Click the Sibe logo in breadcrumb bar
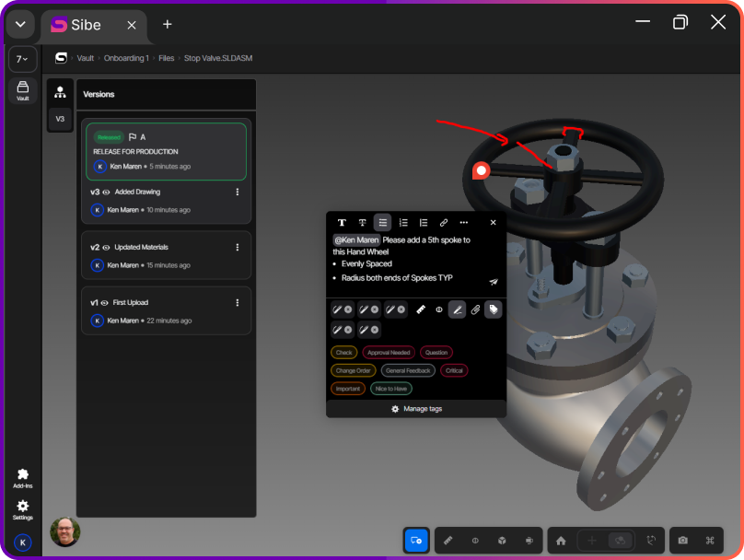This screenshot has width=744, height=560. (61, 58)
